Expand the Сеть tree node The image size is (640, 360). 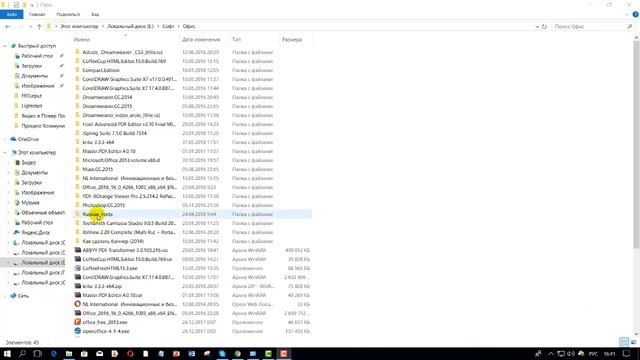point(4,296)
